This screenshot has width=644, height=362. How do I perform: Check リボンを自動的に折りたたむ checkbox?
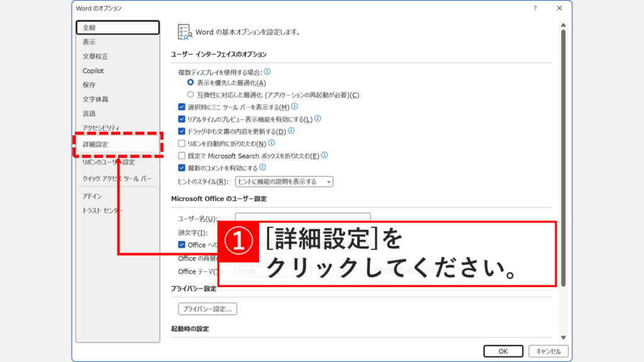coord(182,144)
